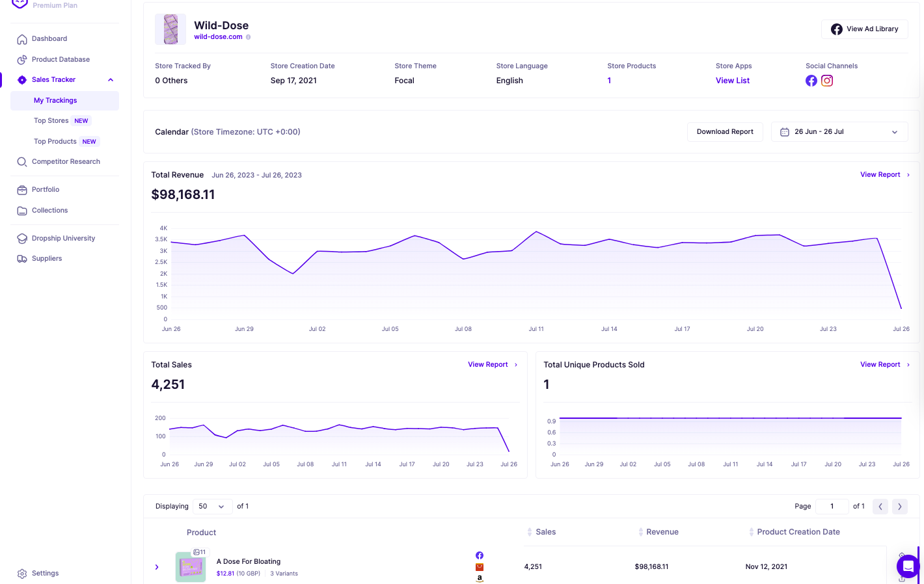Switch to the Top Stores section

pos(51,120)
